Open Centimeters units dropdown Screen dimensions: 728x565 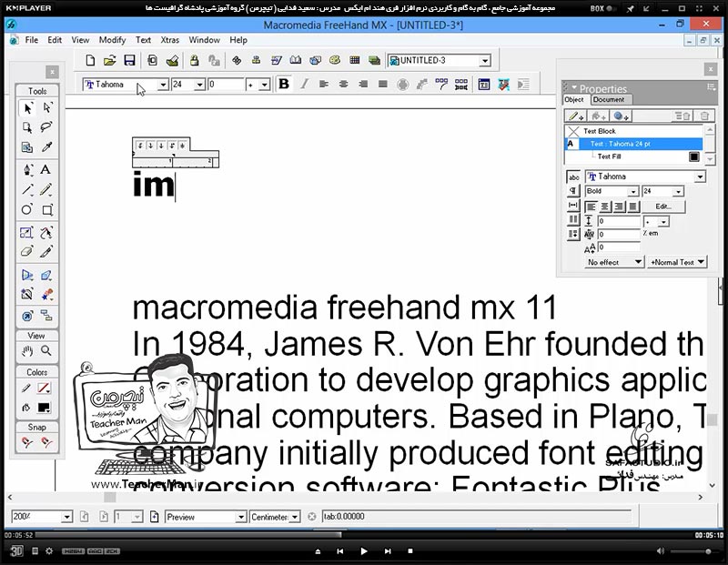point(295,517)
